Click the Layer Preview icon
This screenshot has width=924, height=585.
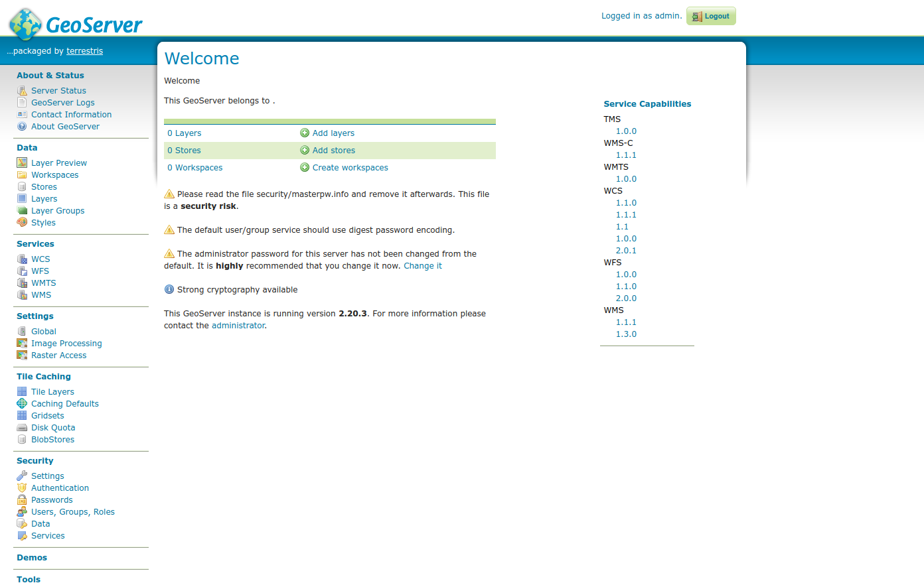point(22,163)
